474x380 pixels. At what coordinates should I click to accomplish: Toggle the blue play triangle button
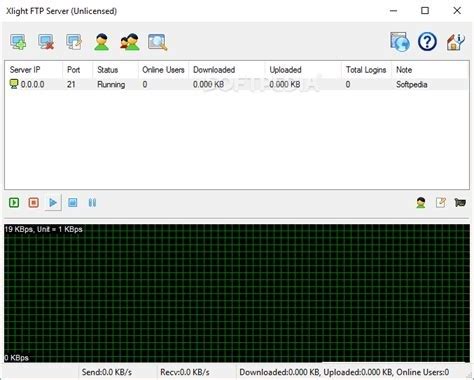[x=53, y=202]
